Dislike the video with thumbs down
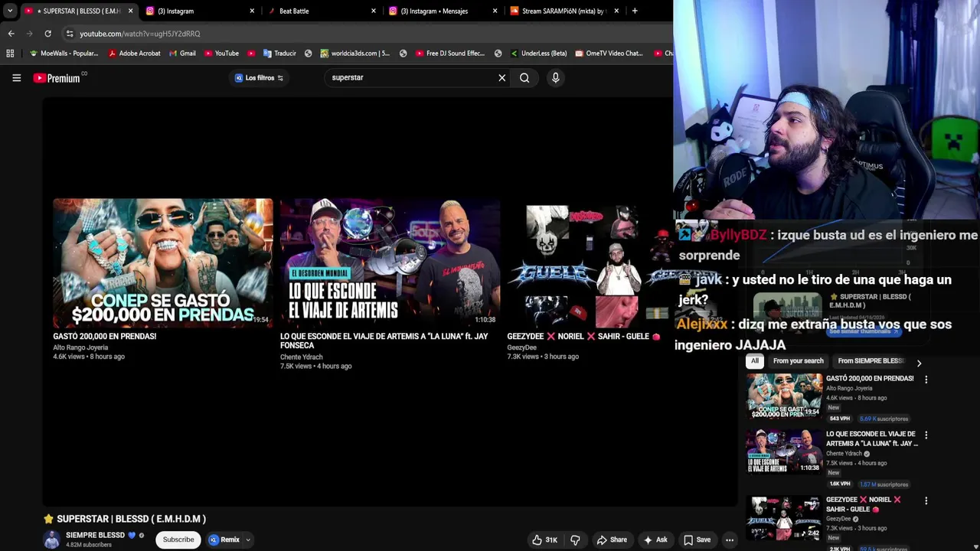 coord(576,540)
